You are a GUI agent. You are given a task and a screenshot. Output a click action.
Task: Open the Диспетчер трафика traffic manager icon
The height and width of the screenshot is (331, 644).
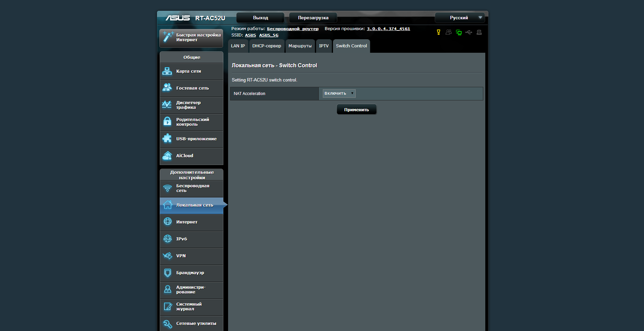coord(167,104)
